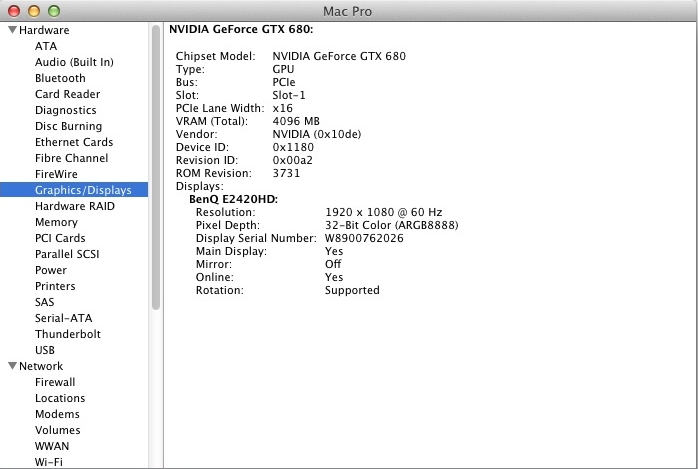Click Revision ID value 0x00a2
Viewport: 698px width, 469px height.
tap(292, 160)
